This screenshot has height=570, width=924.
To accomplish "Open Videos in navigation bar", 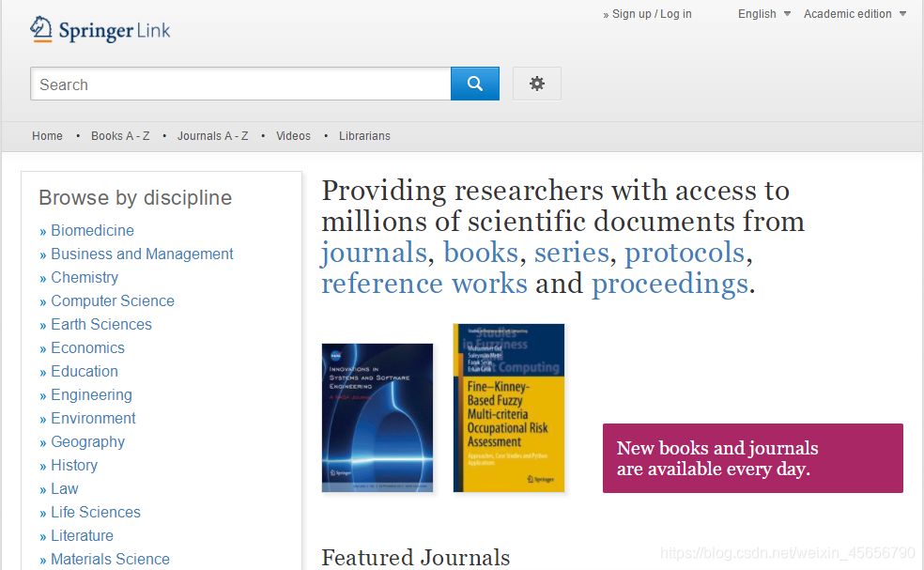I will 294,136.
